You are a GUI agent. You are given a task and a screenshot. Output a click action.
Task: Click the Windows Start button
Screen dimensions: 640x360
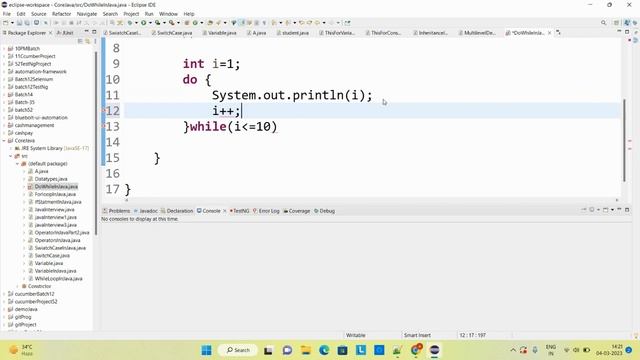point(207,350)
